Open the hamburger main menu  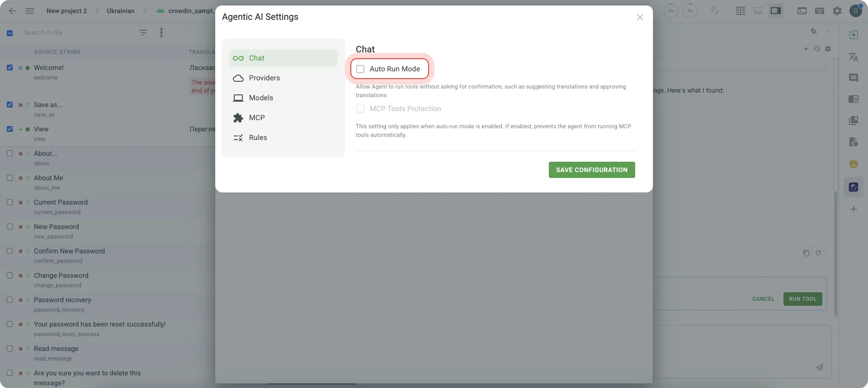coord(30,11)
